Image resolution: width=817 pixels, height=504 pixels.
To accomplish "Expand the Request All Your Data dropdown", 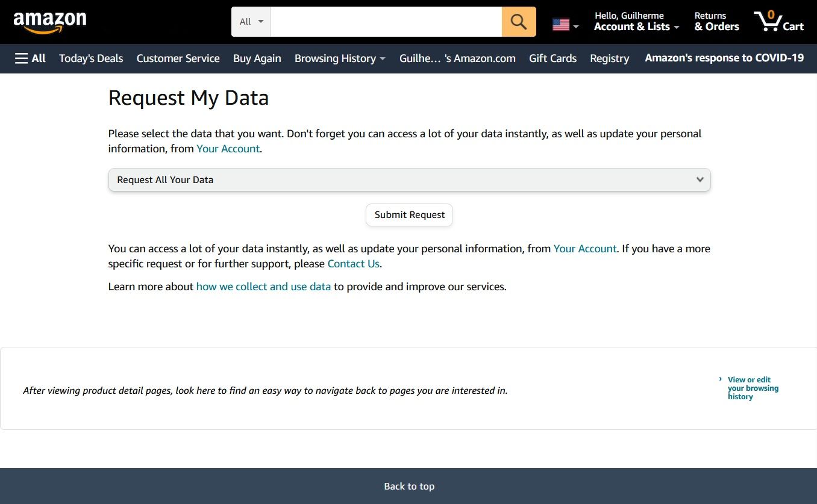I will pos(410,179).
